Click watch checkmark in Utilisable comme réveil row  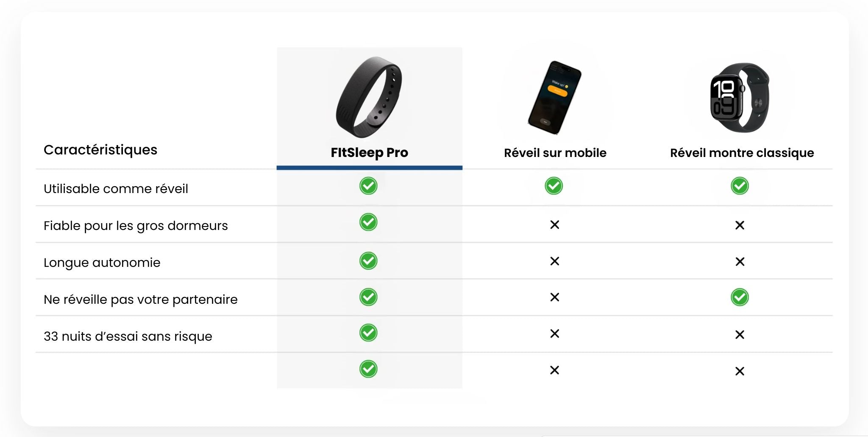(x=740, y=186)
